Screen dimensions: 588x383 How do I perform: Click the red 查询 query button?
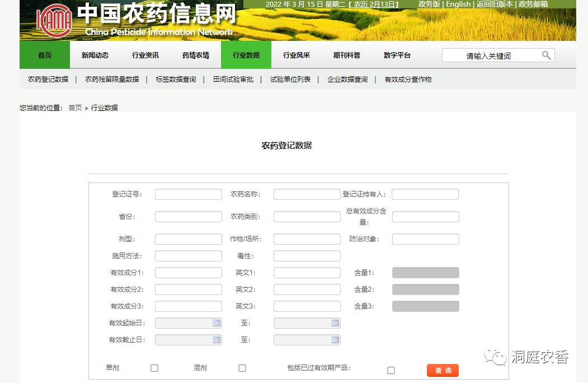tap(442, 370)
